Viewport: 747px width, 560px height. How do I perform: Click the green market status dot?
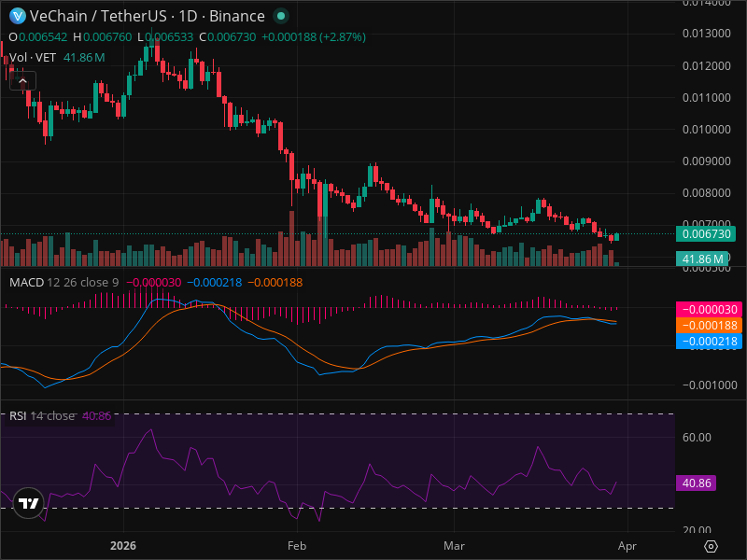pyautogui.click(x=281, y=16)
